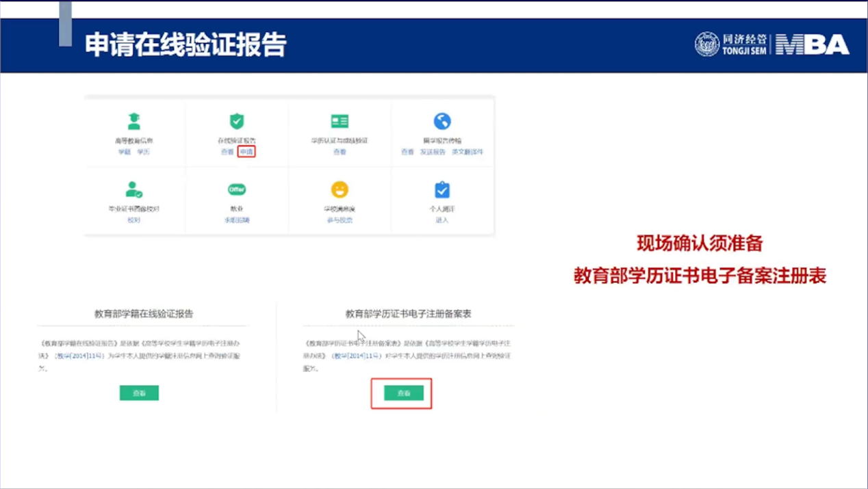Click the Tongji SEM MBA logo
The height and width of the screenshot is (489, 868).
(771, 45)
